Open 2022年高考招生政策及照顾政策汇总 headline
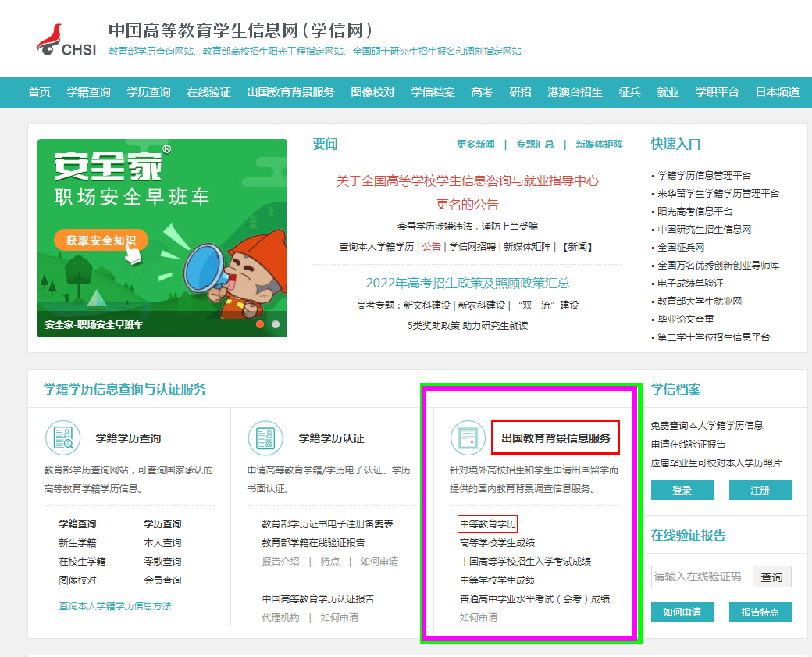 coord(468,283)
